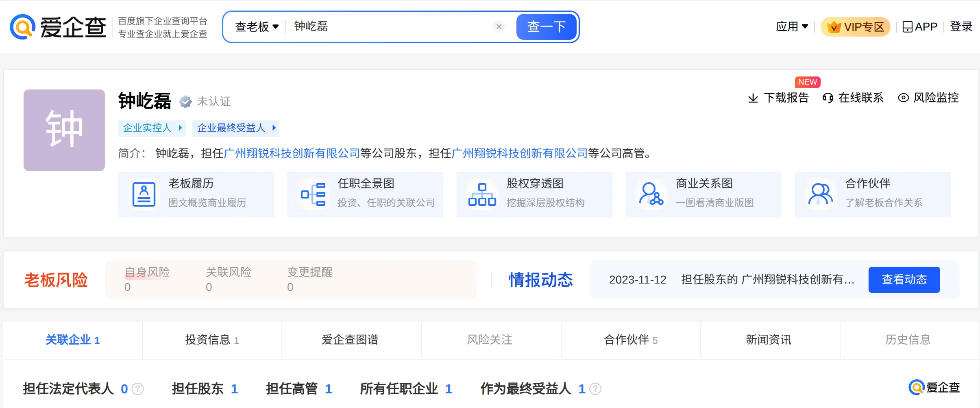Image resolution: width=980 pixels, height=408 pixels.
Task: Switch to the 投资信息 tab
Action: pyautogui.click(x=212, y=340)
